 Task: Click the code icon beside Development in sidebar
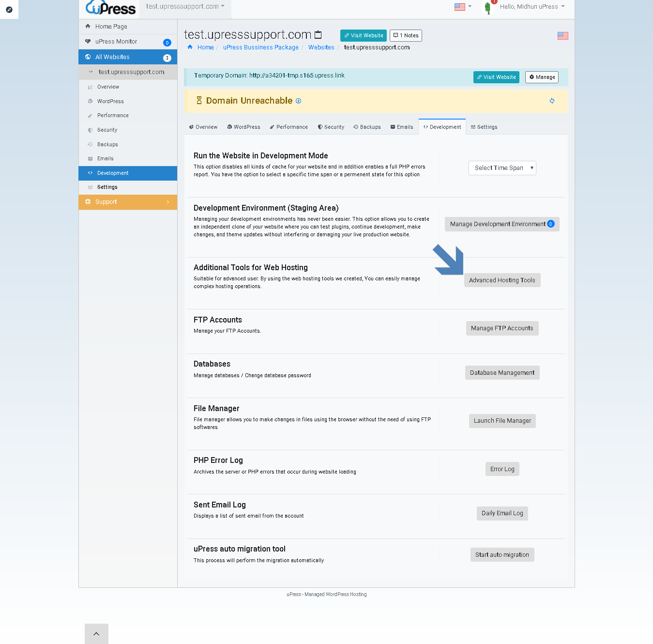[x=90, y=173]
